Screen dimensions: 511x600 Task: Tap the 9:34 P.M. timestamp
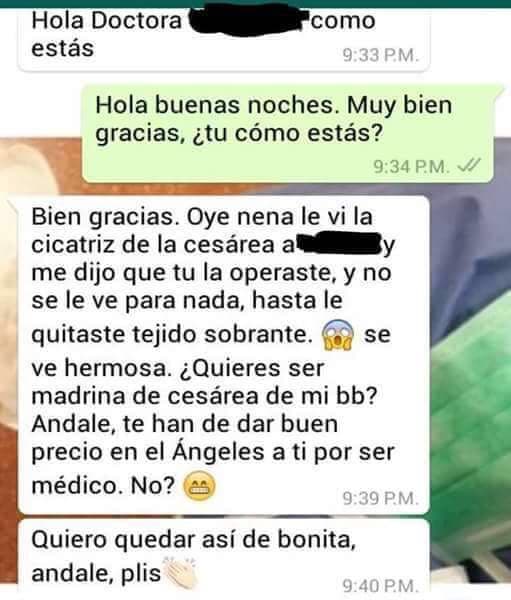(x=411, y=166)
